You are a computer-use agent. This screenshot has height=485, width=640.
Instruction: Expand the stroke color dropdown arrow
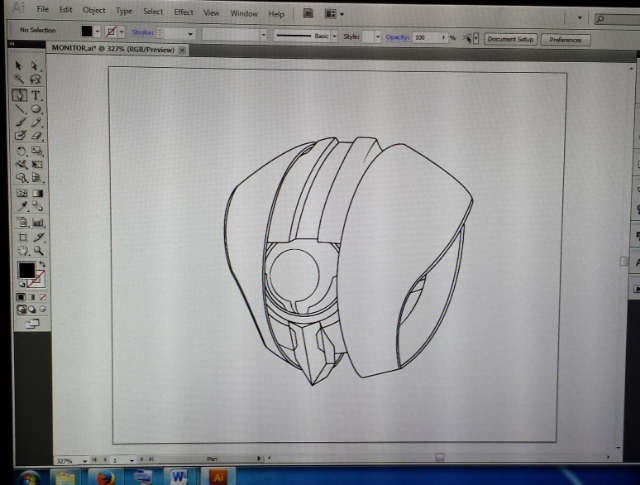122,32
